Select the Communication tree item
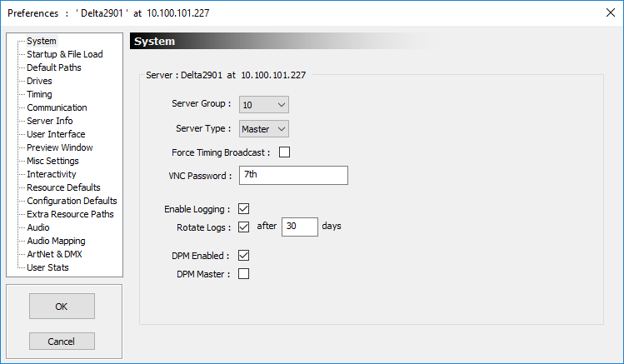Image resolution: width=624 pixels, height=364 pixels. 57,107
